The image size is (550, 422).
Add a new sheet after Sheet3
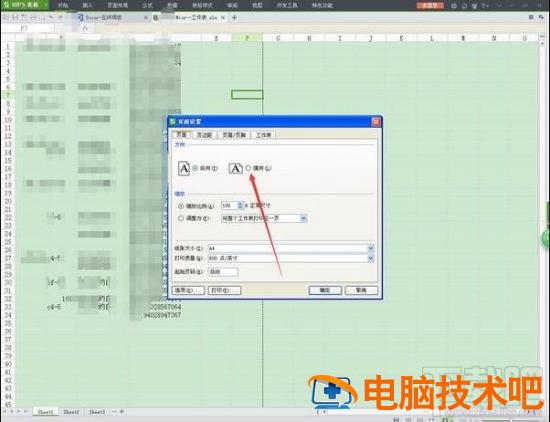[122, 411]
